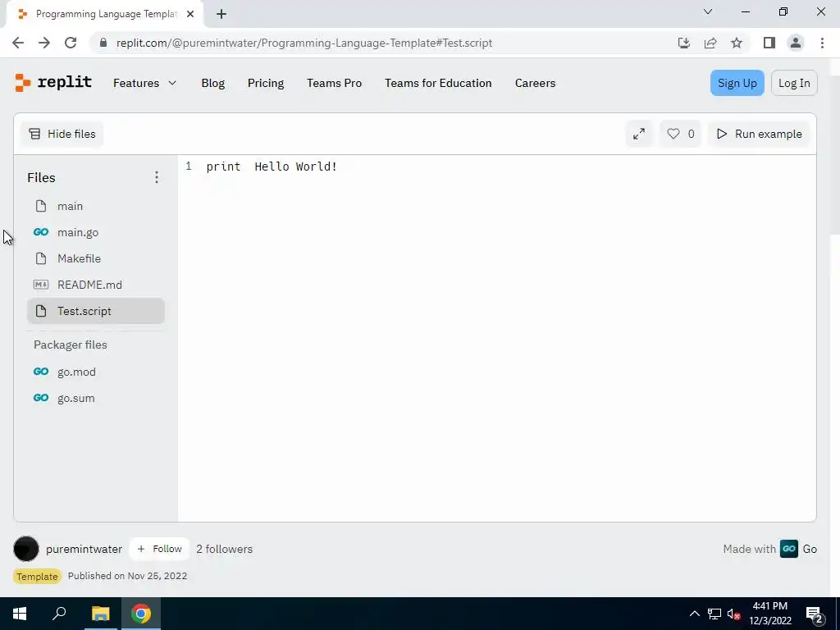
Task: Click the 2 followers text
Action: [225, 549]
